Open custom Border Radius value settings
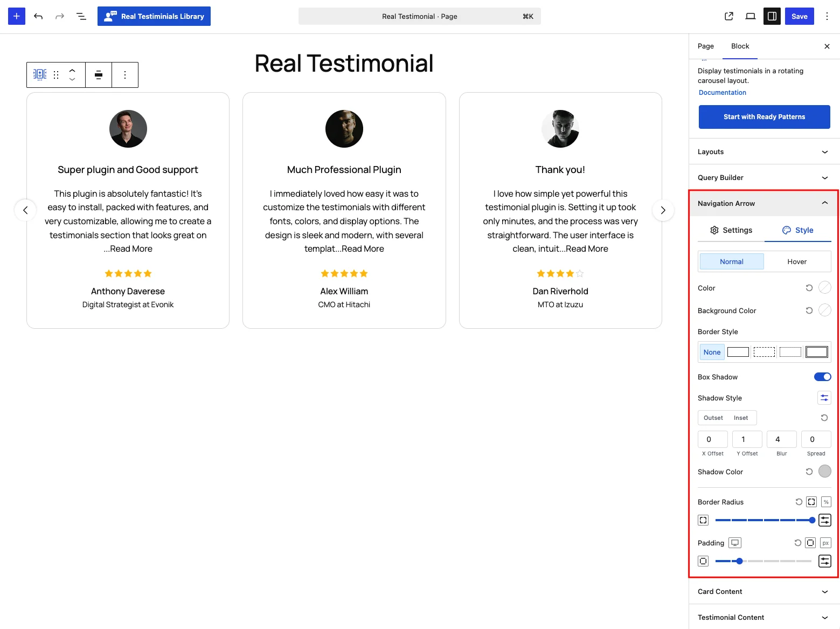This screenshot has width=840, height=629. 825,520
